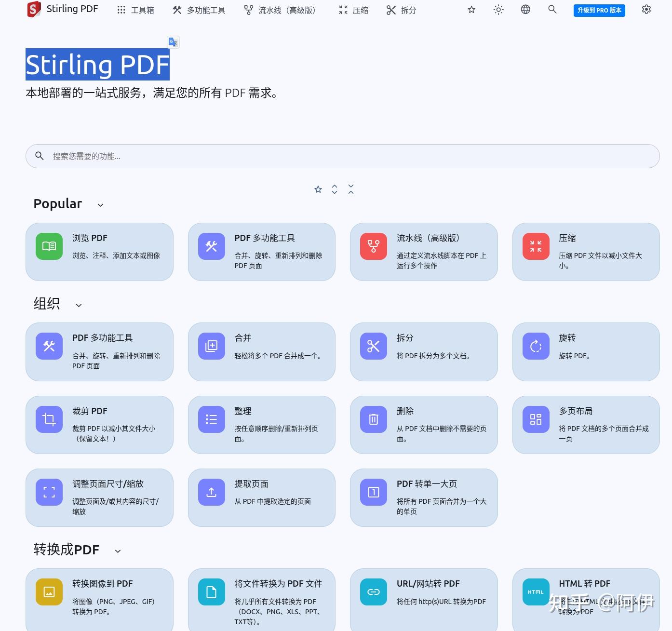
Task: Click text 从 PDF 中提取选定的页面
Action: 273,501
